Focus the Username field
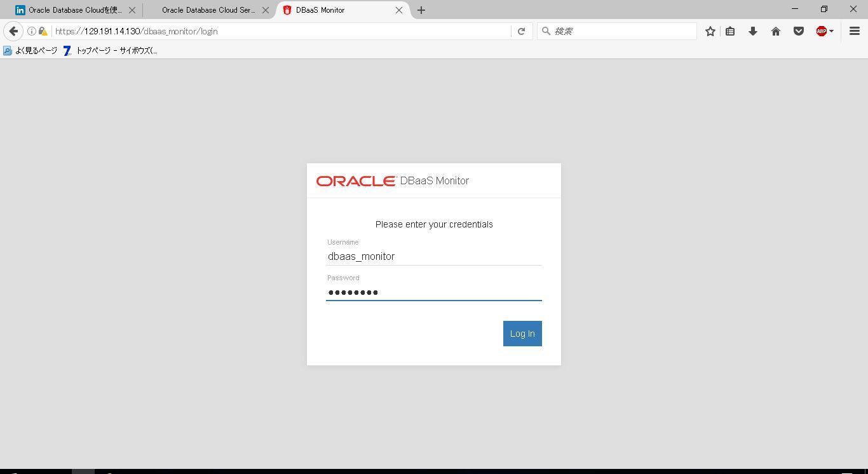Viewport: 868px width, 474px height. pos(434,256)
